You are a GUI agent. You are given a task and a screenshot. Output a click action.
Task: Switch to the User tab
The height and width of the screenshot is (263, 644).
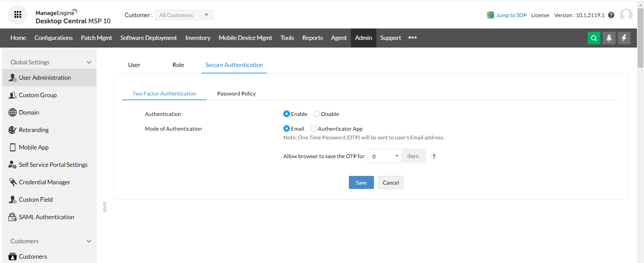coord(134,65)
